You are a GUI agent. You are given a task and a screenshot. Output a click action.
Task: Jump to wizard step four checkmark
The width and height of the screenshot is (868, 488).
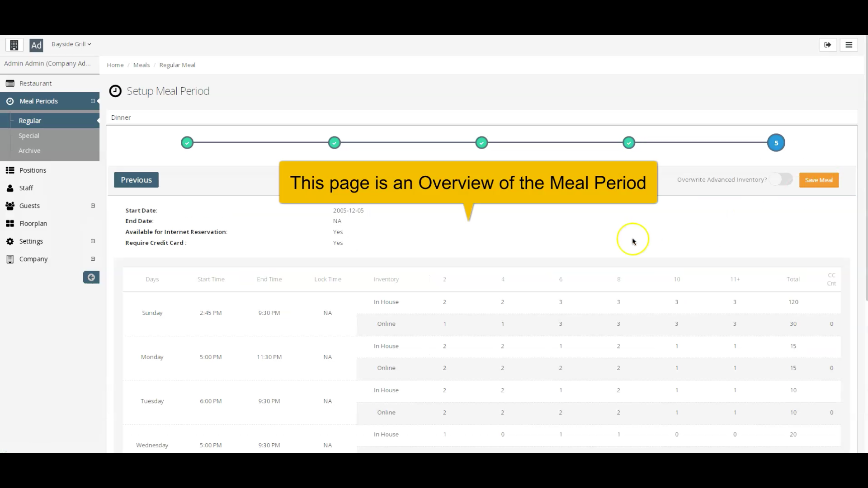coord(629,143)
